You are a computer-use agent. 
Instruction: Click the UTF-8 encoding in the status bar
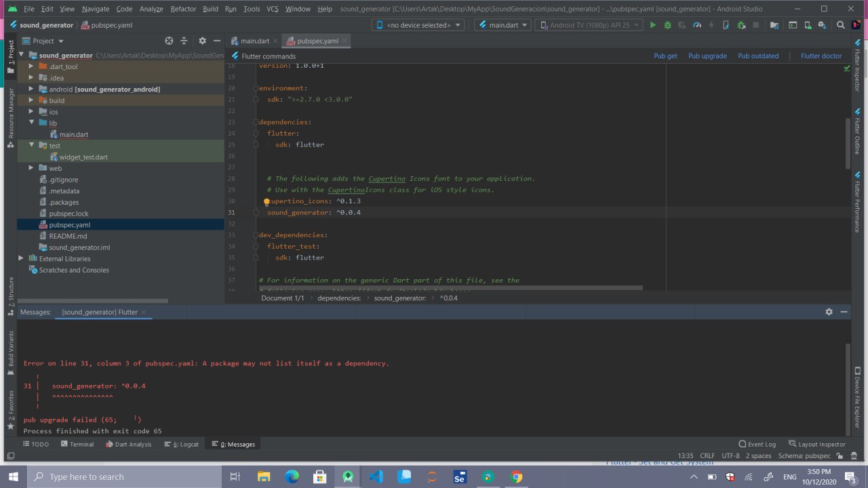(x=730, y=455)
